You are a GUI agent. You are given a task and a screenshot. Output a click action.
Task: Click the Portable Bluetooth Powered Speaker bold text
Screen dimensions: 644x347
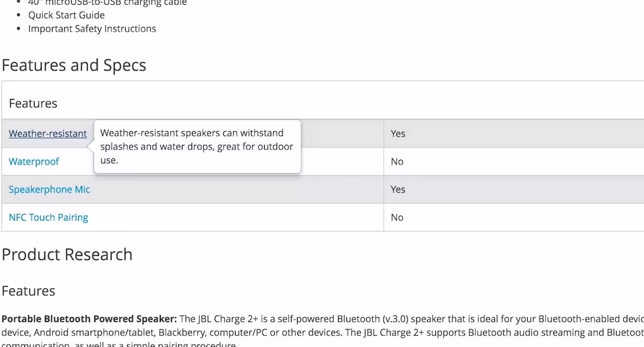point(89,318)
